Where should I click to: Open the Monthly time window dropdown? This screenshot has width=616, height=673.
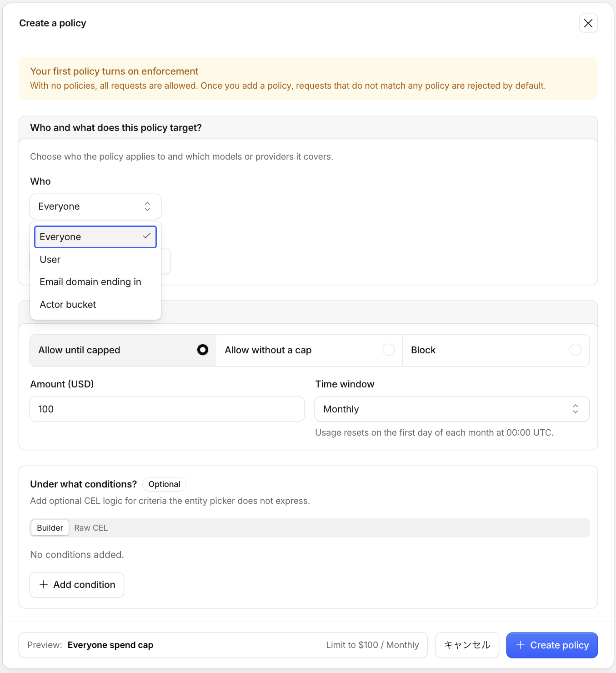point(452,409)
